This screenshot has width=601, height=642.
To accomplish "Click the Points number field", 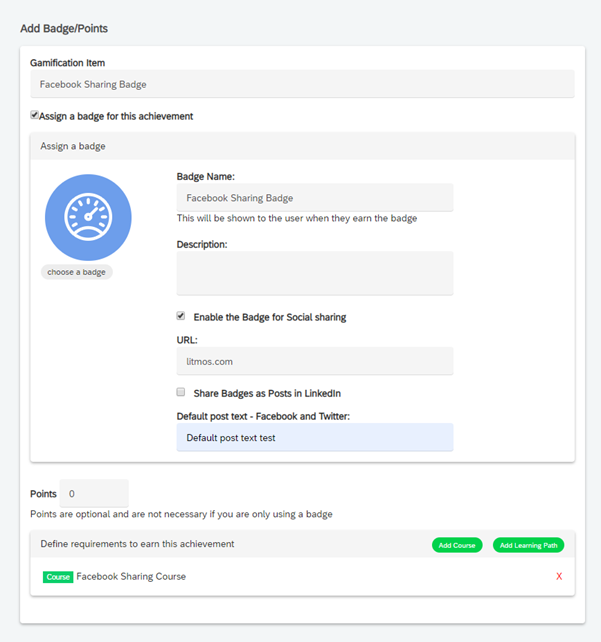I will pyautogui.click(x=94, y=493).
